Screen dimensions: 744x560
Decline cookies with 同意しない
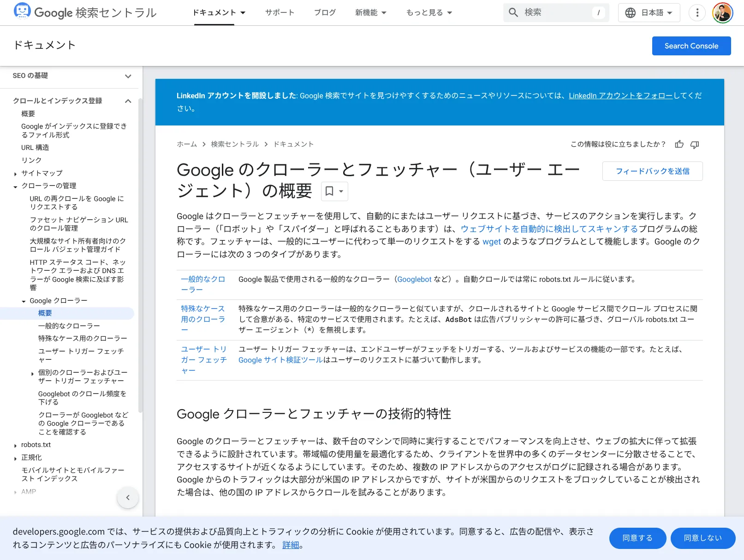[x=702, y=538]
